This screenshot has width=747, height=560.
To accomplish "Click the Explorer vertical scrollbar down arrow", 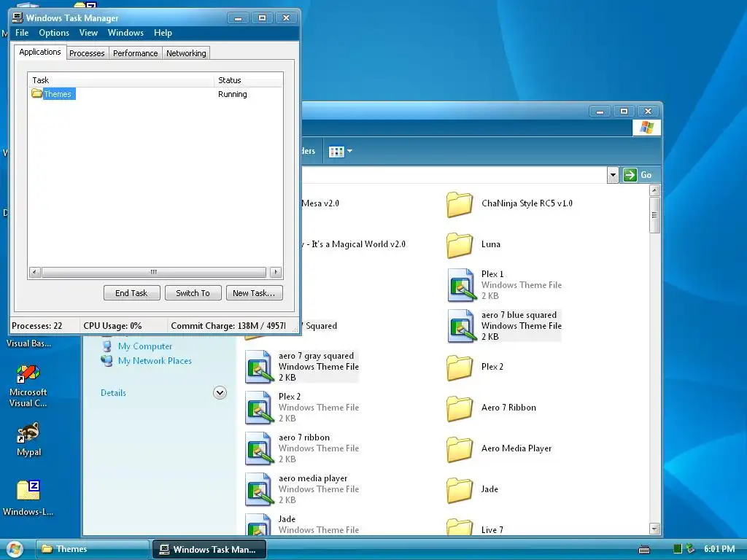I will click(x=654, y=529).
